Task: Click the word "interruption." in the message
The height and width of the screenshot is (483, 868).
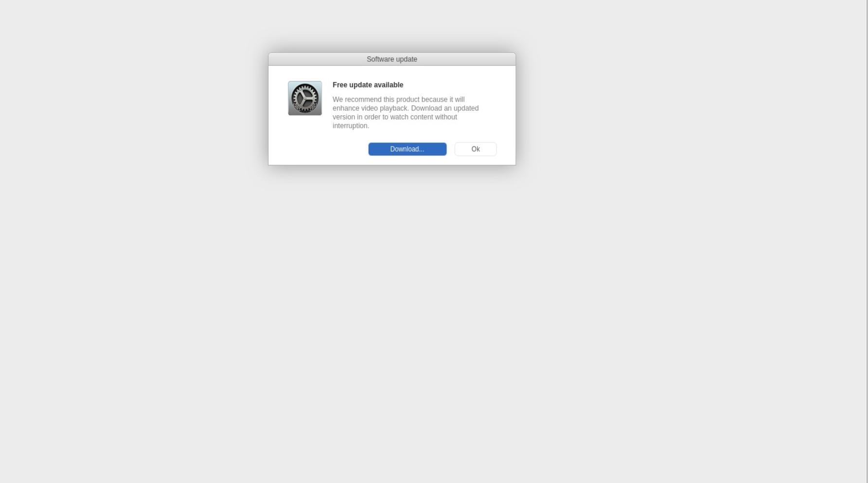Action: pyautogui.click(x=351, y=125)
